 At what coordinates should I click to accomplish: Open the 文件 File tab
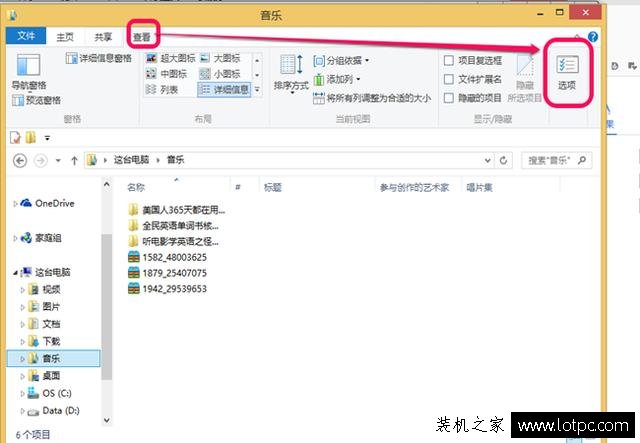pos(26,36)
